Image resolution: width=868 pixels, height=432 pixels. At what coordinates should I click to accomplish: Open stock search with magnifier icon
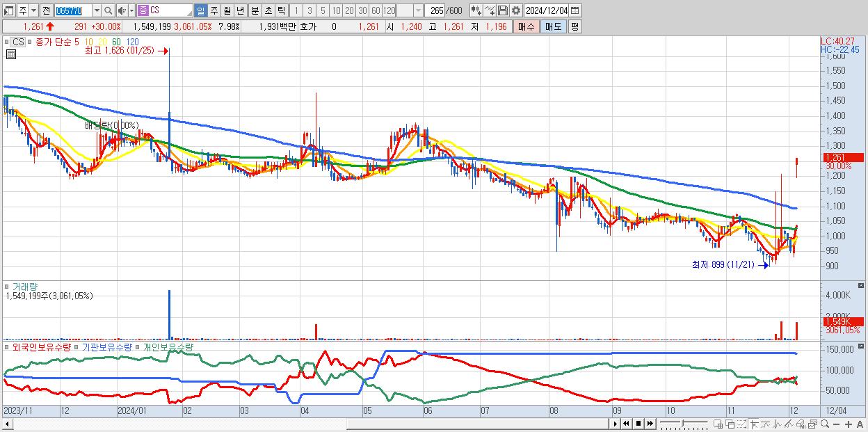point(108,10)
